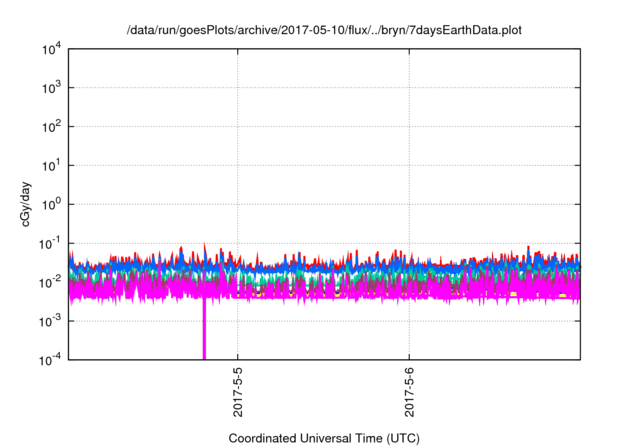Click the 10^2 y-axis tick label
Screen dimensions: 640x448
(51, 126)
